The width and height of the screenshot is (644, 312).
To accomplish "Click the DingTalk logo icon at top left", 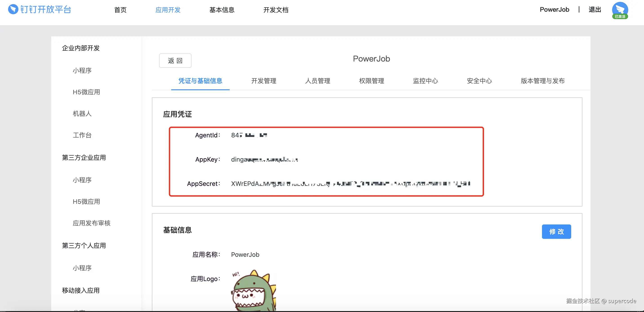I will (13, 9).
